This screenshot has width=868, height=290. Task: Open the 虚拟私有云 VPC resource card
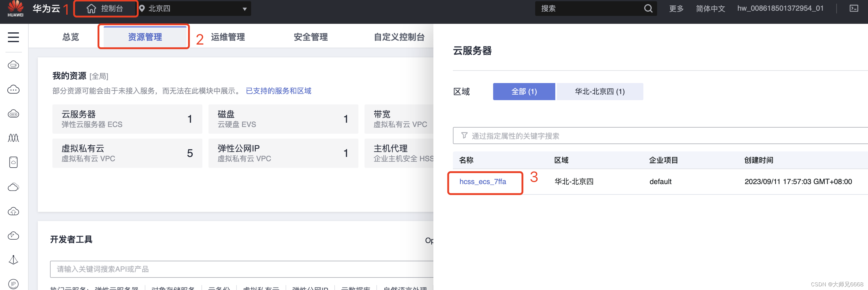click(127, 153)
